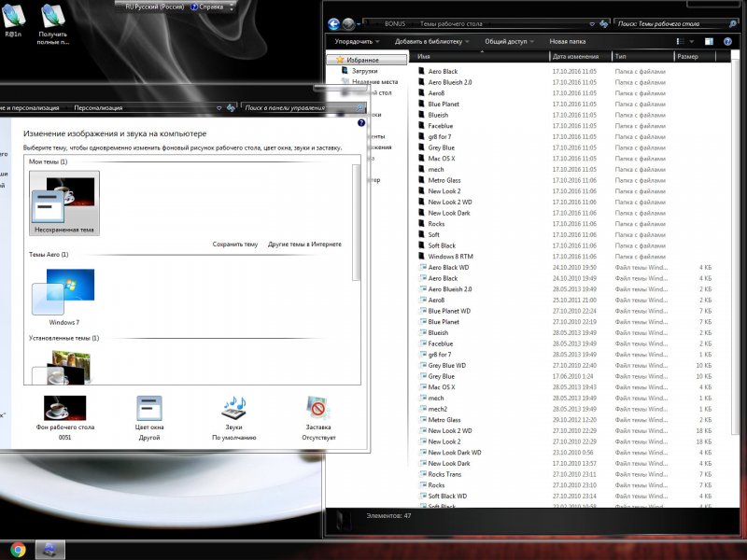Click 'Персонализация' breadcrumb in address bar
747x560 pixels.
click(98, 108)
